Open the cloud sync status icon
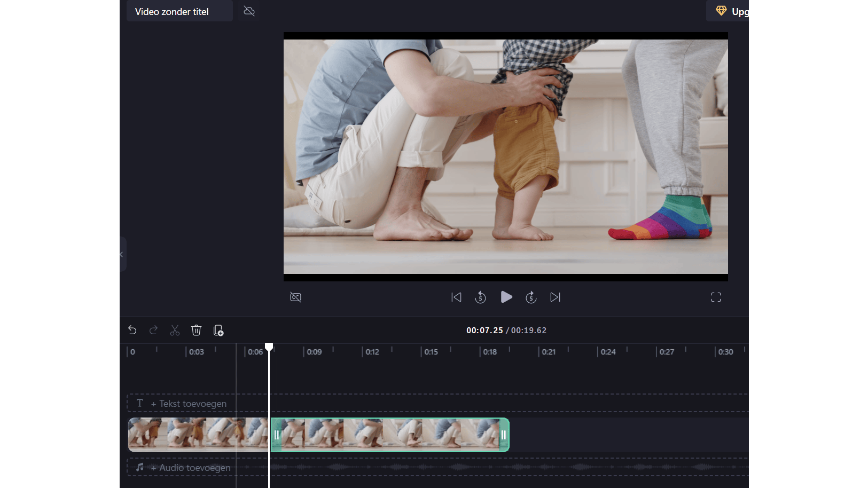Screen dimensions: 868x488 click(249, 11)
